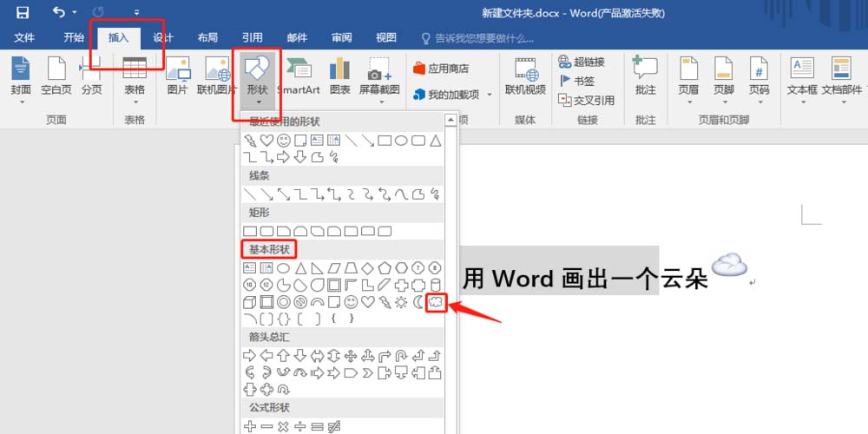Select the Cloud shape in 基本形状
868x434 pixels.
[x=437, y=302]
